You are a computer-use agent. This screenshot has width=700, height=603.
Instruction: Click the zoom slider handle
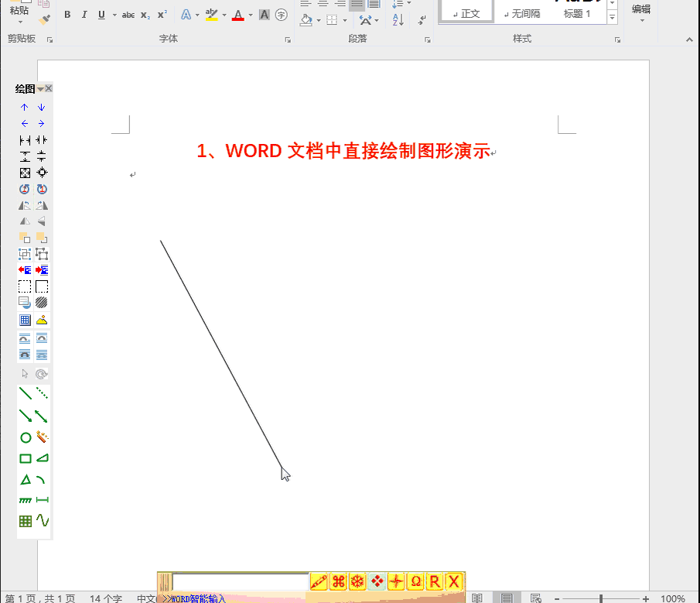[x=601, y=598]
